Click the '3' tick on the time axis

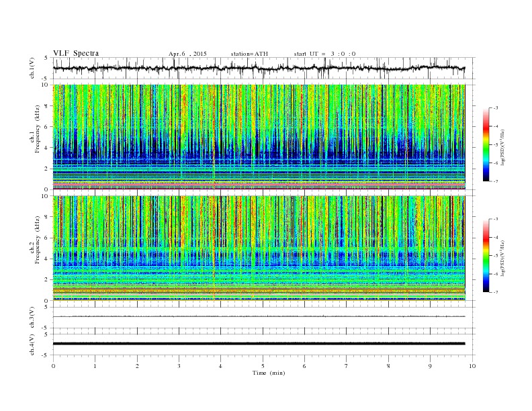(x=179, y=366)
